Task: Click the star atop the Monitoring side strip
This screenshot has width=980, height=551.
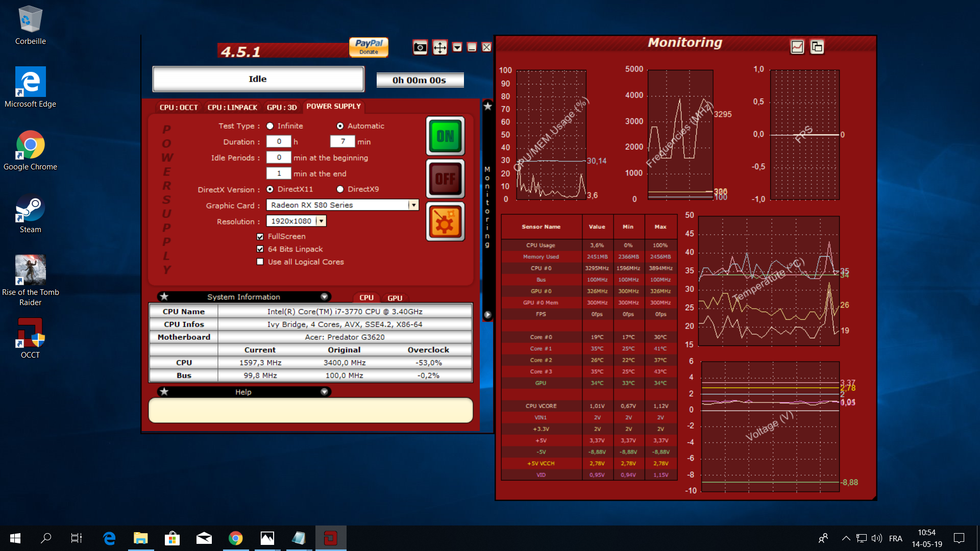Action: (x=488, y=106)
